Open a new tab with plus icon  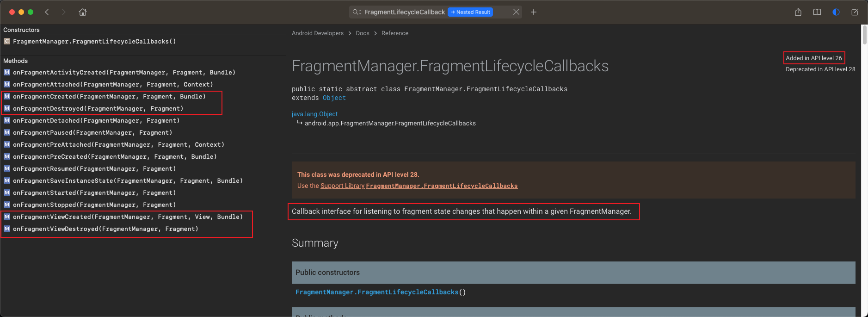pos(534,12)
